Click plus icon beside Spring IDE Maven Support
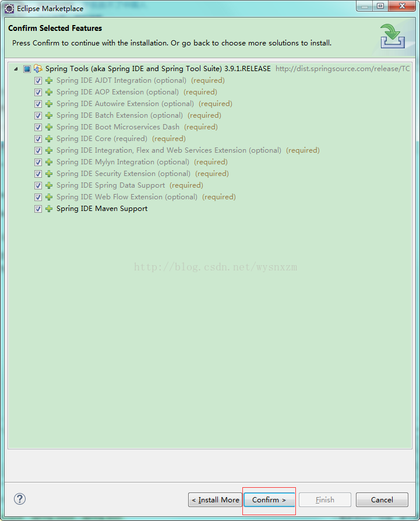 point(49,209)
